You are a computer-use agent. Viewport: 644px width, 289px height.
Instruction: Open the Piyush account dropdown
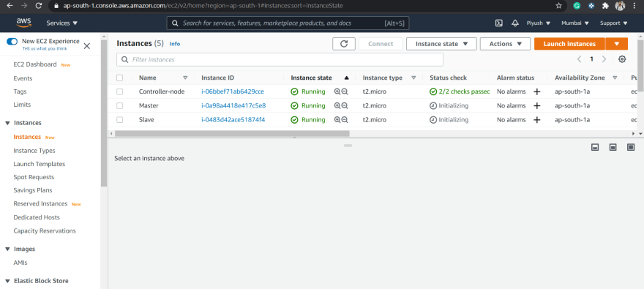point(539,23)
